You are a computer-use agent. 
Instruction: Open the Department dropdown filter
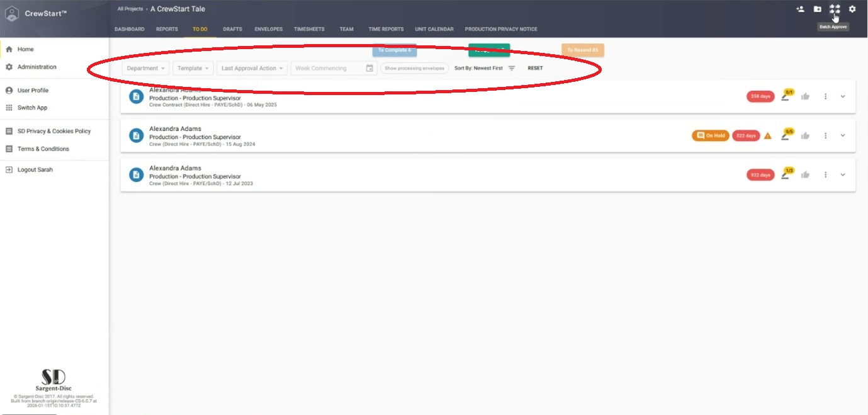145,68
